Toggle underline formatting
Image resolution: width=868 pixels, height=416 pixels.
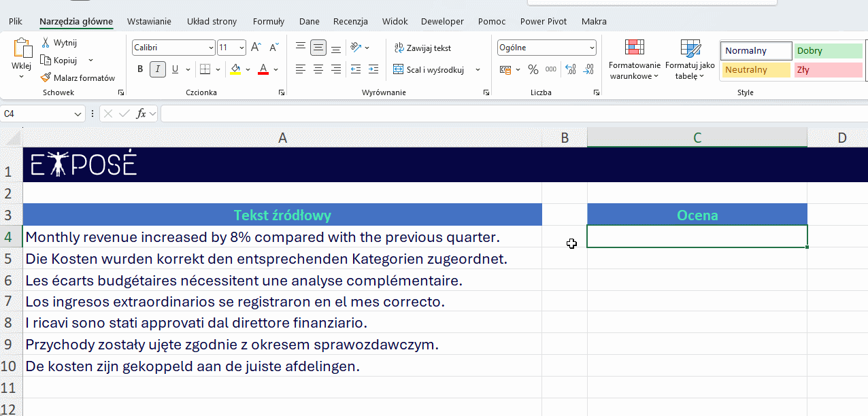point(174,69)
